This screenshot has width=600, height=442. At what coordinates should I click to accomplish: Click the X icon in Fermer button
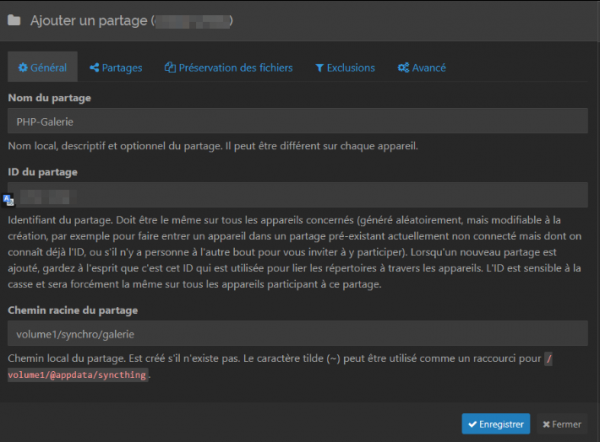pos(546,424)
